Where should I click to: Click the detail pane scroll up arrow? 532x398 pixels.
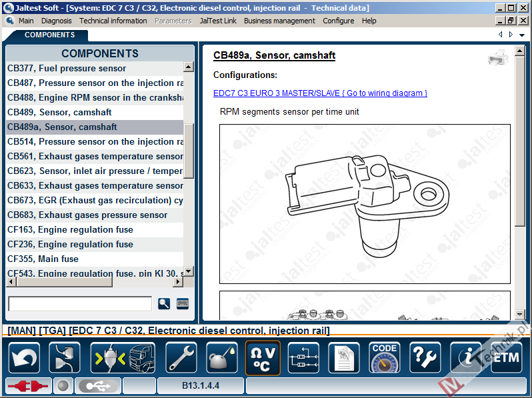click(519, 51)
